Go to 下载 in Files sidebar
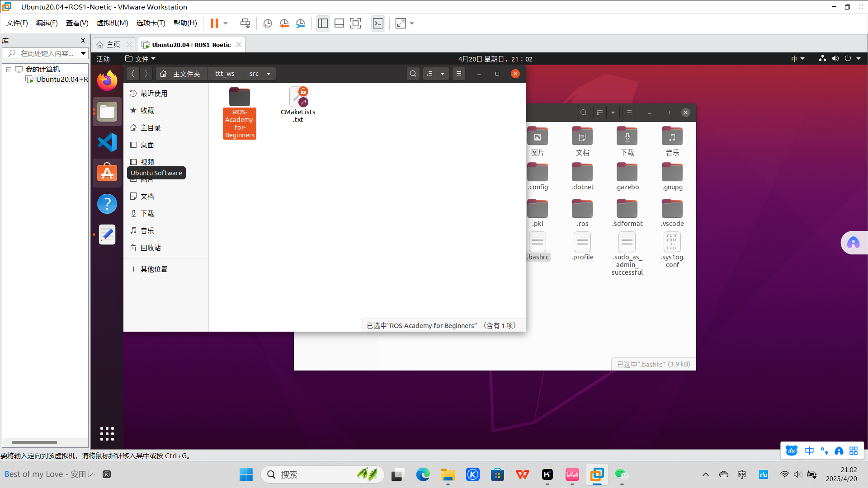Viewport: 868px width, 488px height. pyautogui.click(x=147, y=214)
